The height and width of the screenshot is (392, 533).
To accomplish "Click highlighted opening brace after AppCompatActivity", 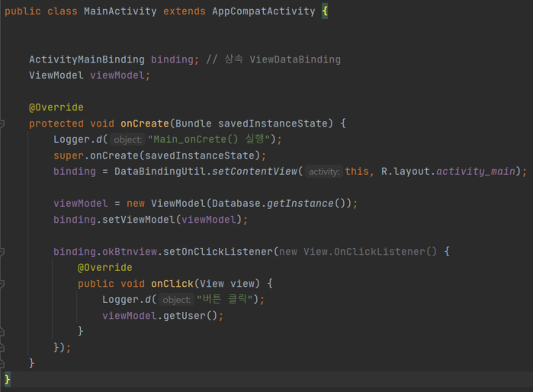I will click(x=325, y=11).
